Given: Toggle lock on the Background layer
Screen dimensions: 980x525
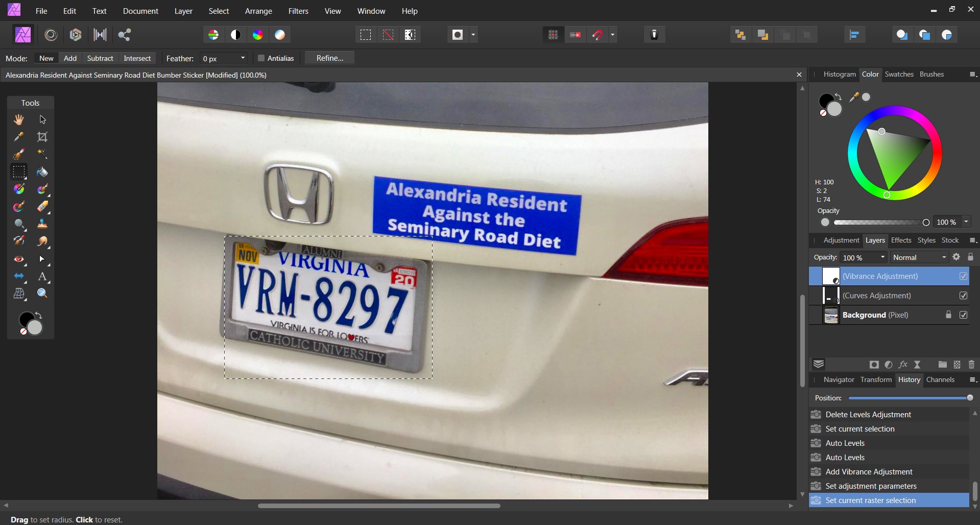Looking at the screenshot, I should click(x=948, y=315).
